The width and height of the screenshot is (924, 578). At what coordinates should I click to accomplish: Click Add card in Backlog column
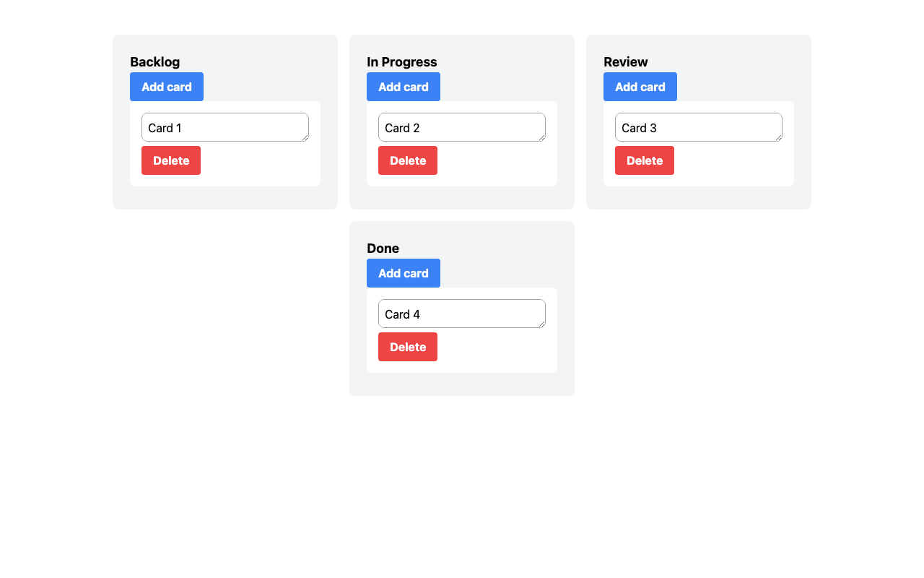167,87
